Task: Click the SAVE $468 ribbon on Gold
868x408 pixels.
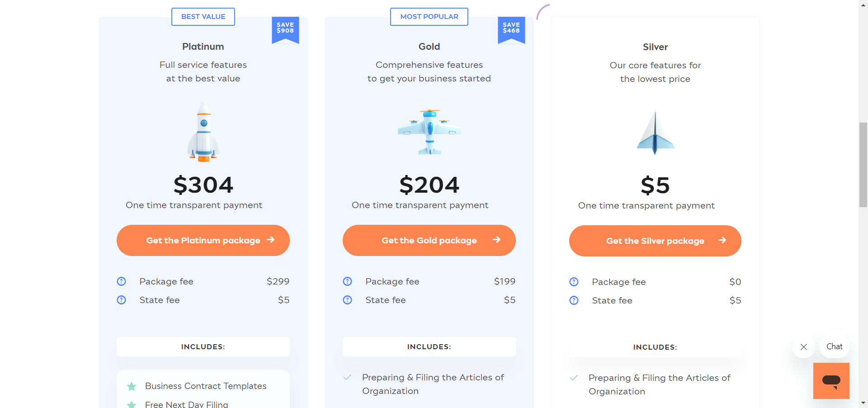Action: [x=511, y=29]
